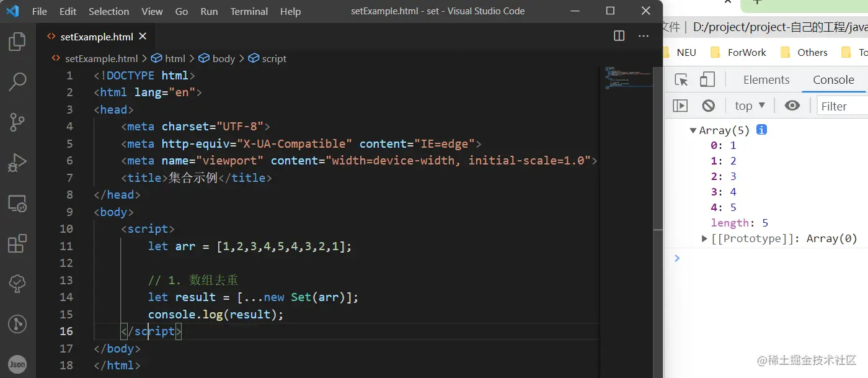Open the Terminal menu
This screenshot has height=378, width=868.
250,11
